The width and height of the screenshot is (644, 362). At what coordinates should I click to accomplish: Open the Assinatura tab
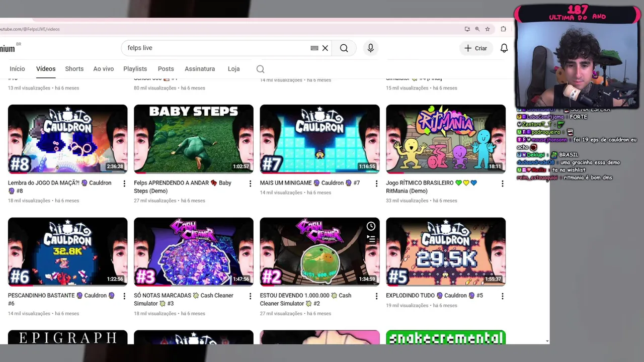(200, 69)
